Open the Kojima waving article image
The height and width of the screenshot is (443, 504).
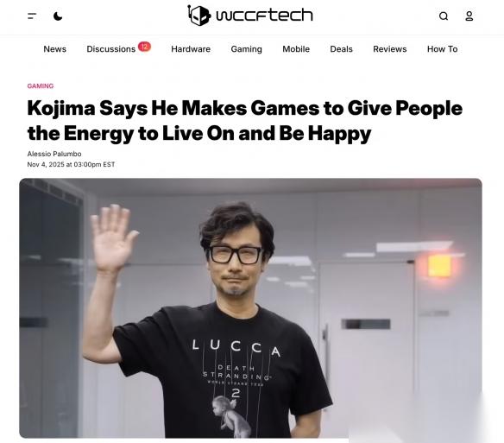point(250,308)
